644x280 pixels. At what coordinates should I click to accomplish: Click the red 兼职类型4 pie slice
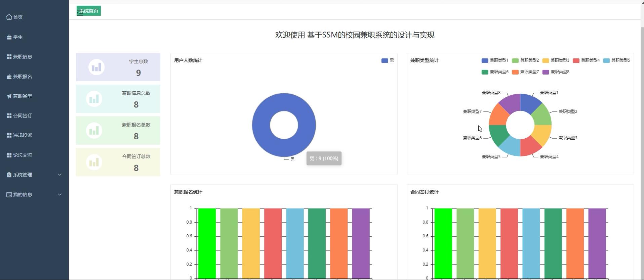coord(530,146)
